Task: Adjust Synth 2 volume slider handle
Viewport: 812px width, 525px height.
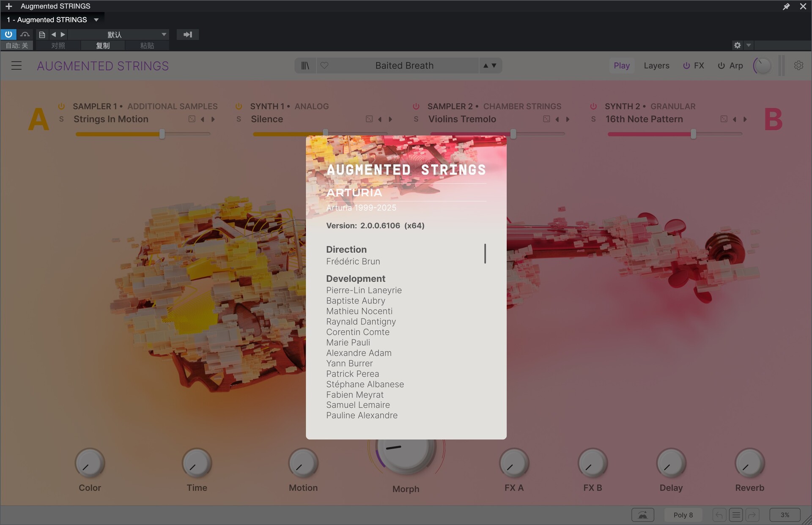Action: (x=693, y=134)
